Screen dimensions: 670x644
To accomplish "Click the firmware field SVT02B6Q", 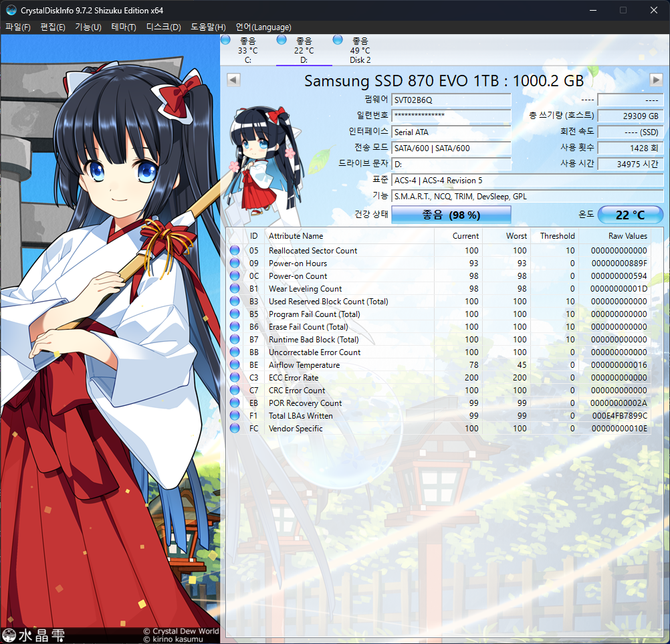I will [x=451, y=100].
